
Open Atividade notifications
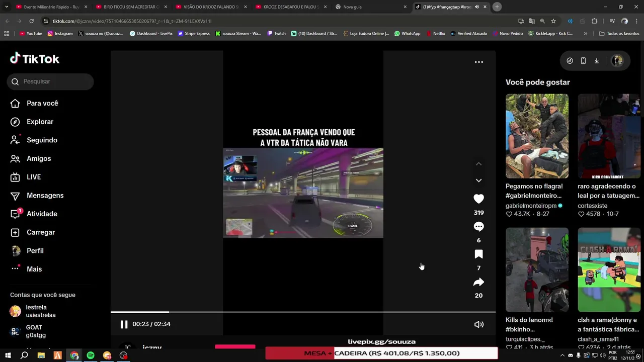[x=34, y=214]
